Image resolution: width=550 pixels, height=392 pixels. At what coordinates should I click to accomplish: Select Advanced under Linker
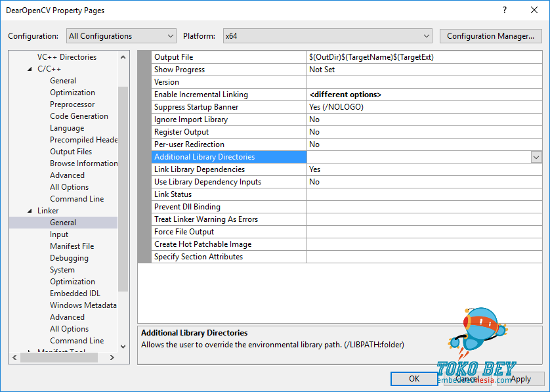click(67, 317)
